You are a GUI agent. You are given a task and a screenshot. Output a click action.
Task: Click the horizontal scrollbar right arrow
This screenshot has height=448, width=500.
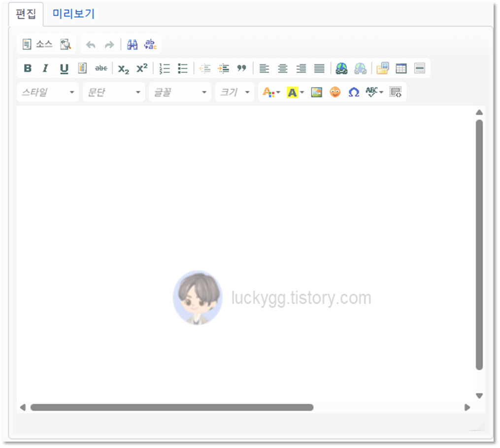pyautogui.click(x=467, y=408)
